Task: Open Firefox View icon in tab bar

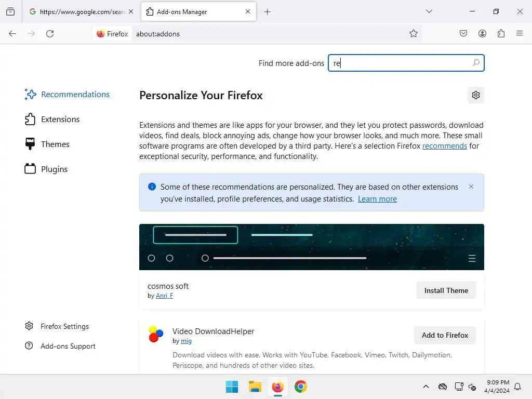Action: coord(10,11)
